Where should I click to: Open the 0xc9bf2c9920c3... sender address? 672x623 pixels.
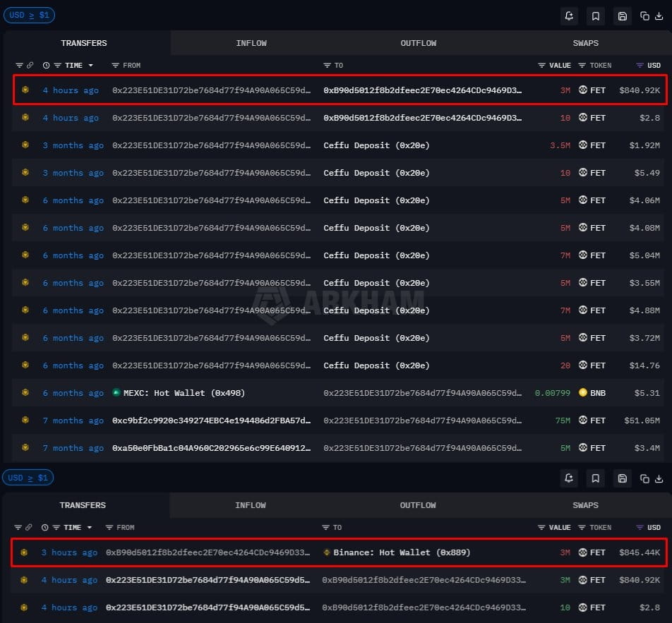[x=211, y=421]
